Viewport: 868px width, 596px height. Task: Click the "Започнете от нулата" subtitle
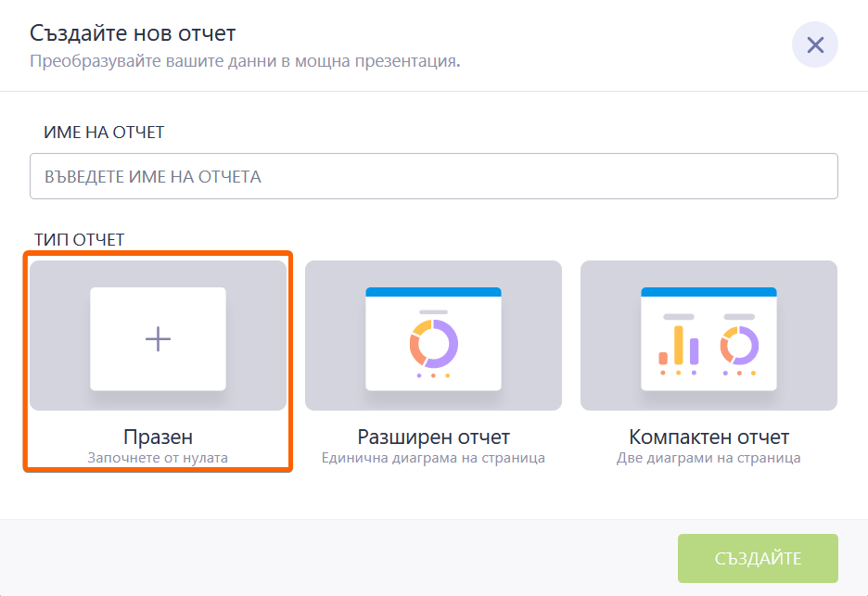tap(158, 458)
